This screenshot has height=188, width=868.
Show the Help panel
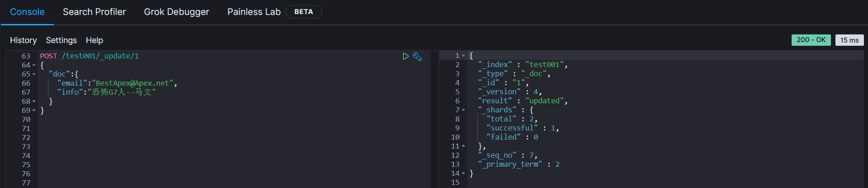tap(94, 40)
